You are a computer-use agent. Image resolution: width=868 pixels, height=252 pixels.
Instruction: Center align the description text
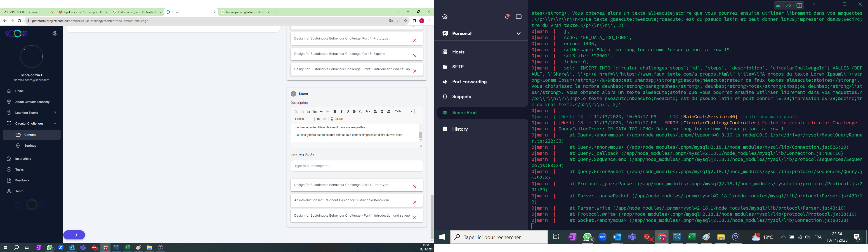click(x=382, y=112)
